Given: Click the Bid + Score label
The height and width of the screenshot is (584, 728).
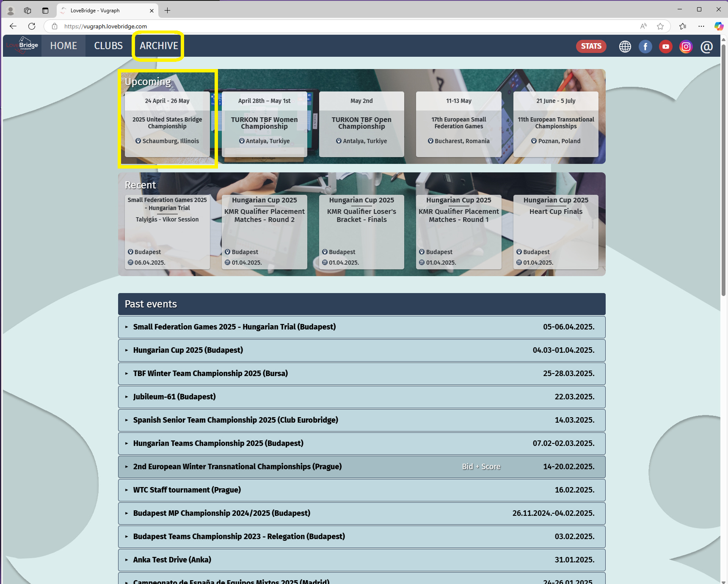Looking at the screenshot, I should click(x=481, y=467).
